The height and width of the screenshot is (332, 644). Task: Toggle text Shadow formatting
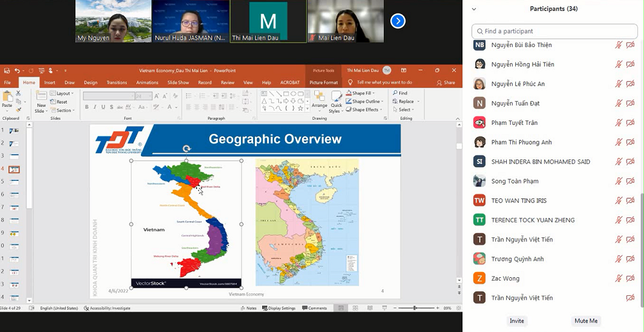tap(111, 107)
